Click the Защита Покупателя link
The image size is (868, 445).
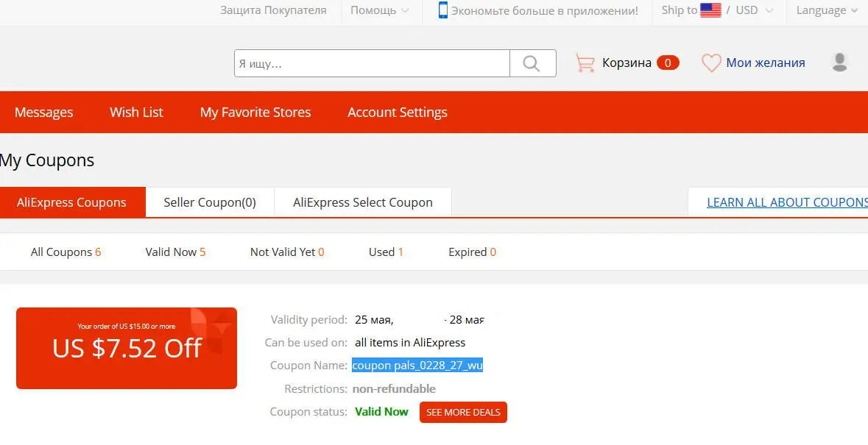pos(273,10)
